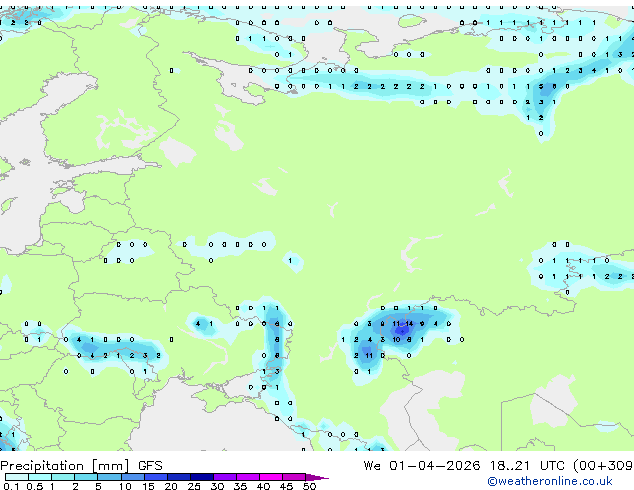Select the 35–40 mm legend color swatch
This screenshot has width=634, height=490.
(x=248, y=477)
